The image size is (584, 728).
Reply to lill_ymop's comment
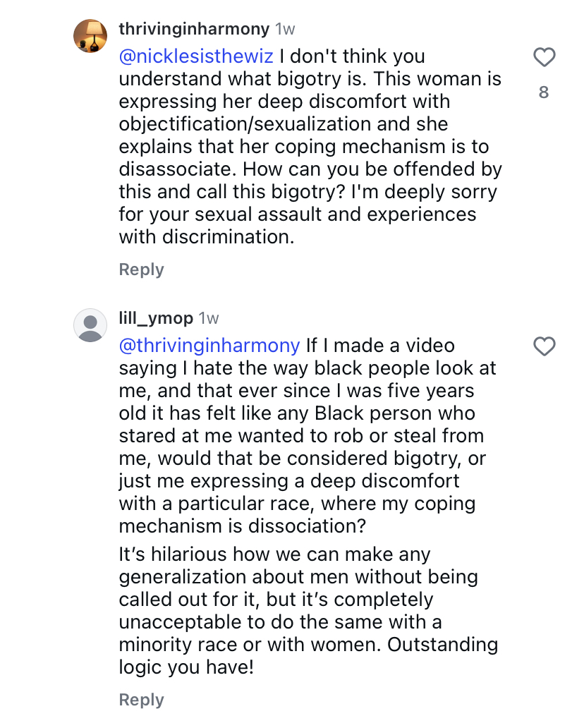[x=141, y=700]
